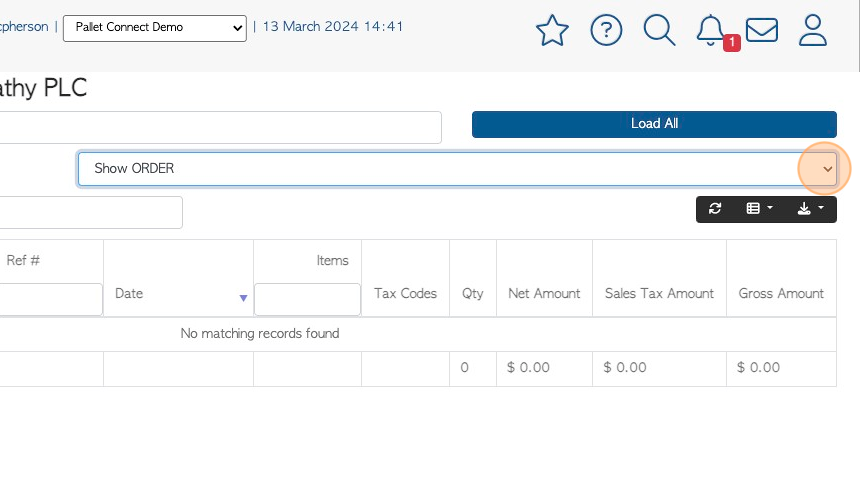The width and height of the screenshot is (860, 480).
Task: Click the Ref # filter input
Action: pyautogui.click(x=50, y=299)
